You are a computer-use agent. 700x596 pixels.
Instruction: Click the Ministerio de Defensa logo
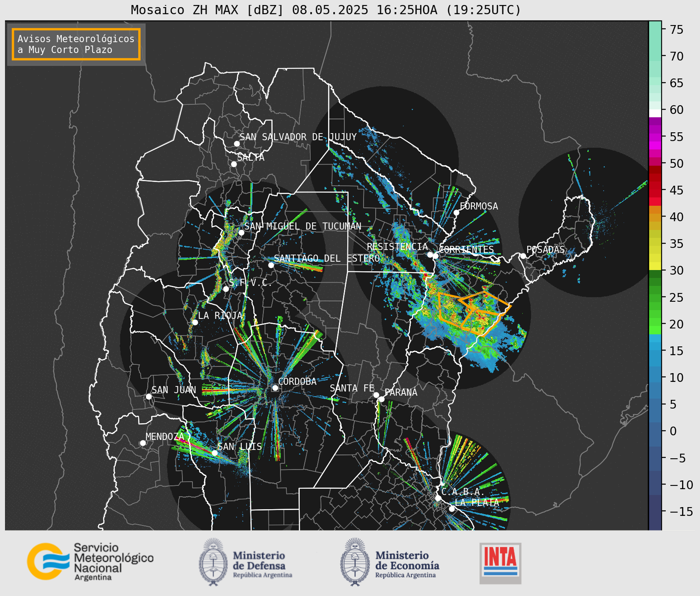tap(245, 562)
